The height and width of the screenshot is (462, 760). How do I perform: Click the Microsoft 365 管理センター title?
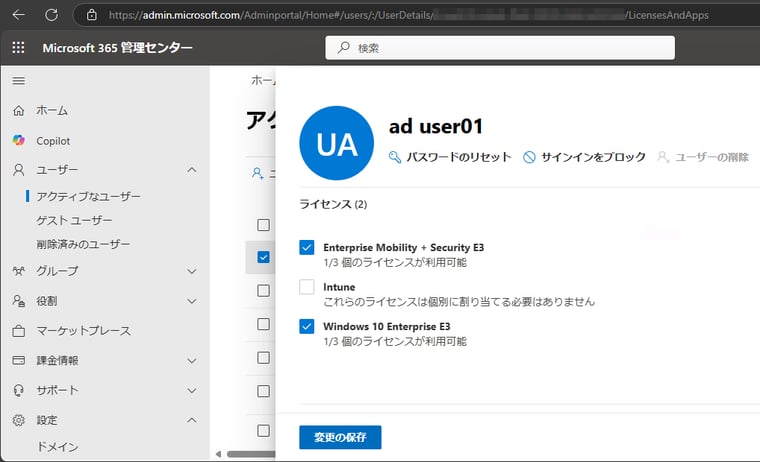tap(117, 48)
